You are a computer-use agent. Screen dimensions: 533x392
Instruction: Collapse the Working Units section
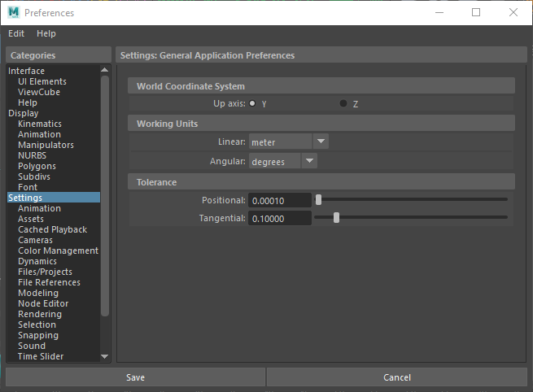coord(321,124)
